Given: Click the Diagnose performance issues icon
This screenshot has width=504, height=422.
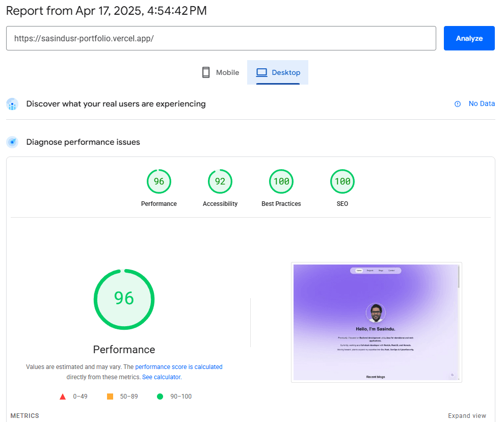Looking at the screenshot, I should 12,142.
